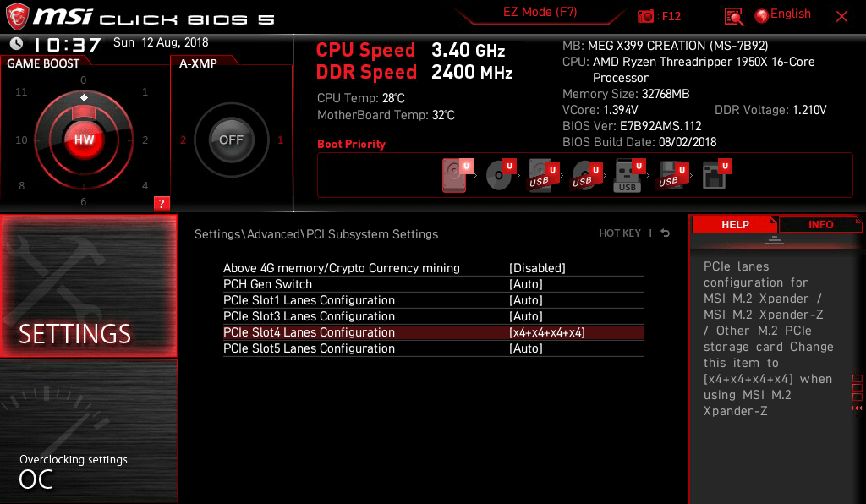Viewport: 866px width, 504px height.
Task: Click the CPU Temp: 28°C reading
Action: tap(360, 98)
